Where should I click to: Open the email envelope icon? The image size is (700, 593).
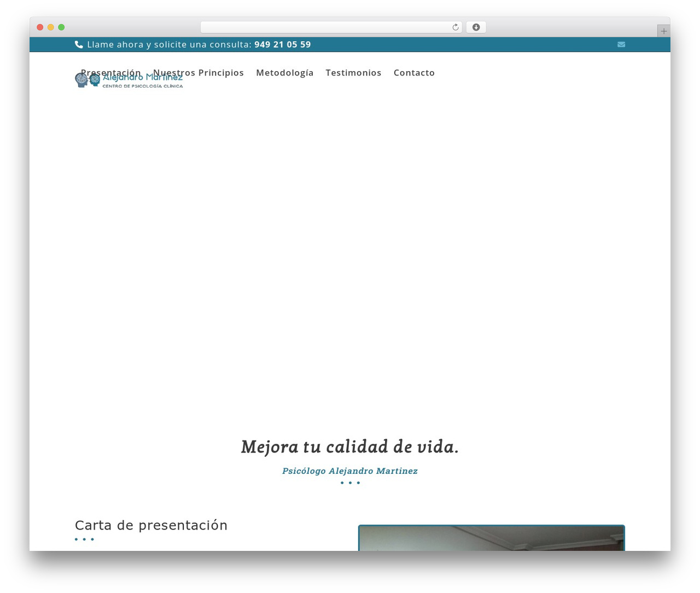click(621, 45)
